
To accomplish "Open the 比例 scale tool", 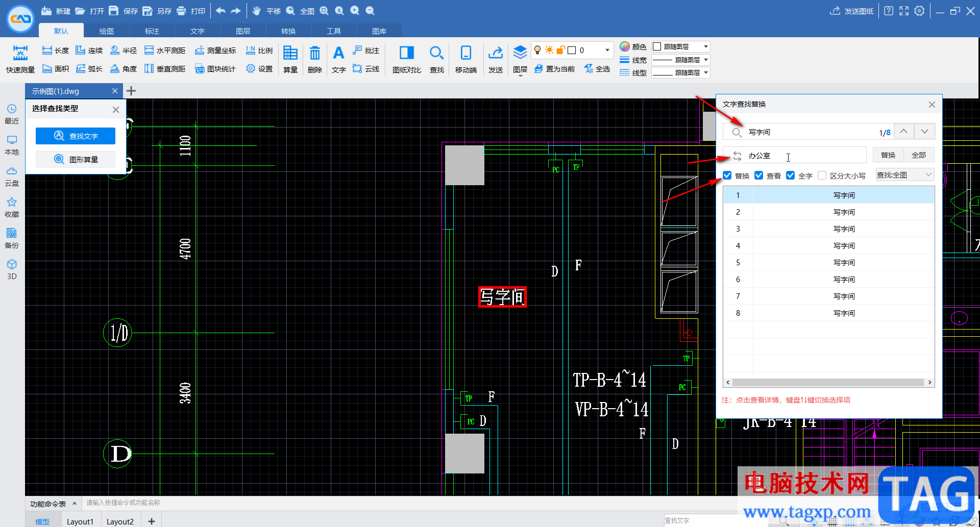I will click(x=259, y=51).
